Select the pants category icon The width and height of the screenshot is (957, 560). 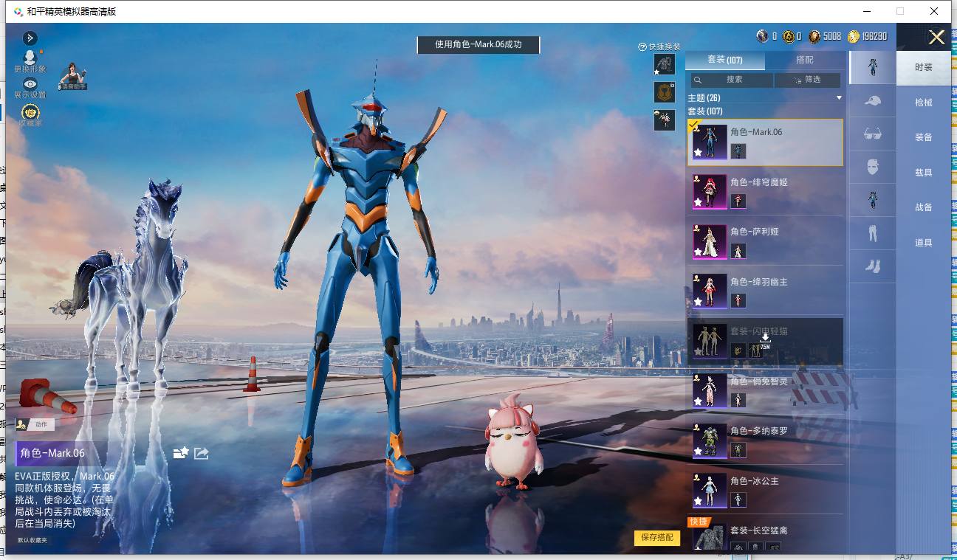click(873, 233)
